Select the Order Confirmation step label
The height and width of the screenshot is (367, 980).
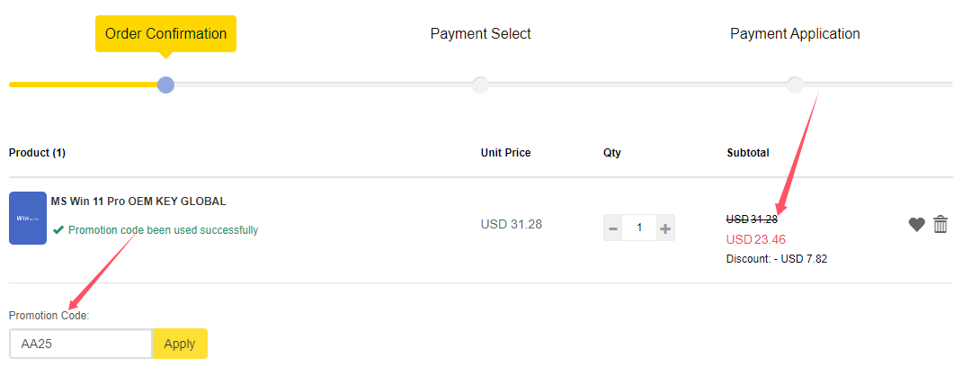click(x=165, y=34)
